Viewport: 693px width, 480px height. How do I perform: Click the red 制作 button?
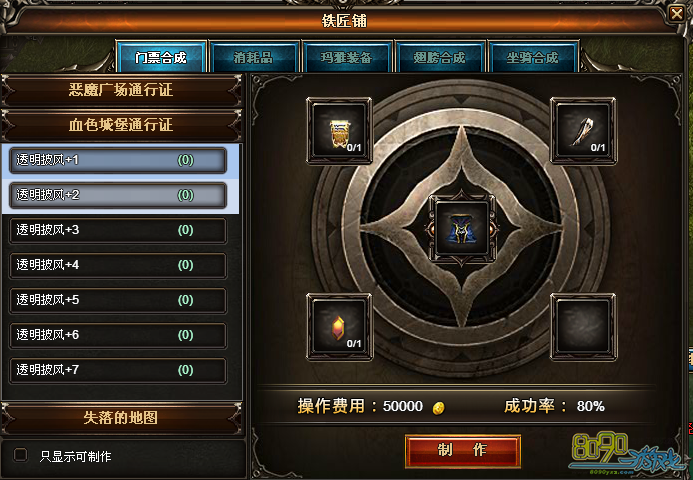coord(462,450)
